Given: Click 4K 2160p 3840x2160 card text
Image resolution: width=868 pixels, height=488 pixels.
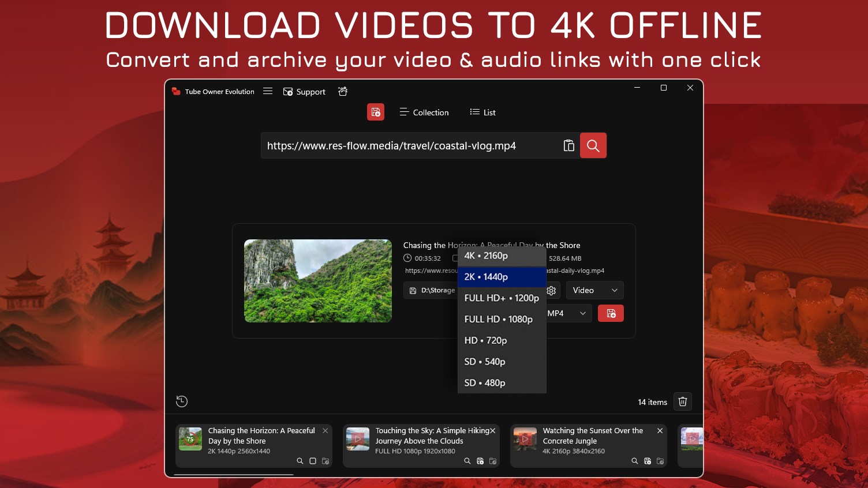Looking at the screenshot, I should [574, 451].
